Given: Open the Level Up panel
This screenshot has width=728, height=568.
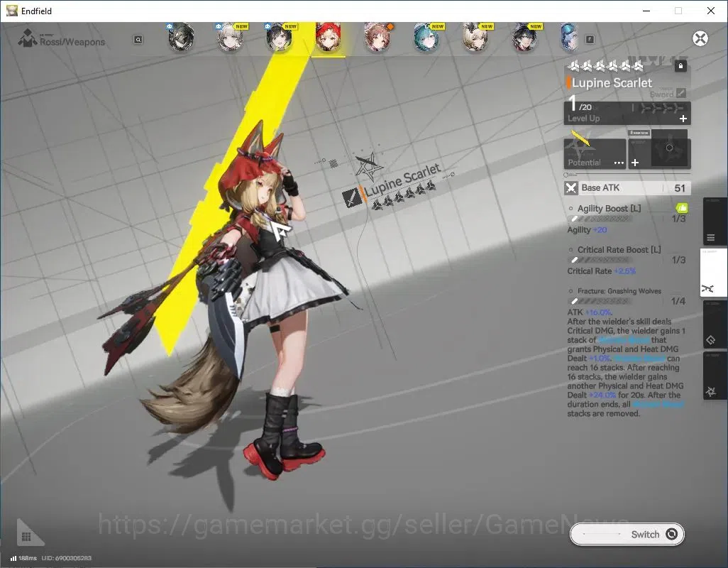Looking at the screenshot, I should 627,113.
